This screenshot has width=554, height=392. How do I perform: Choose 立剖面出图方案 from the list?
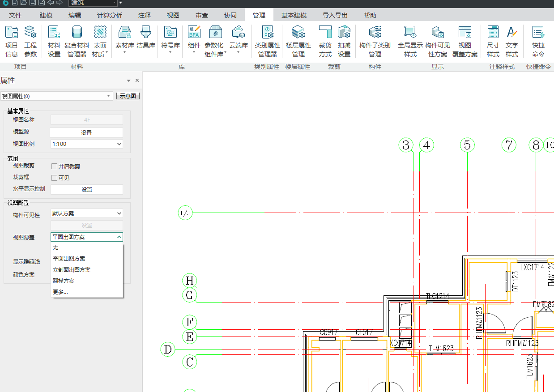(x=72, y=270)
